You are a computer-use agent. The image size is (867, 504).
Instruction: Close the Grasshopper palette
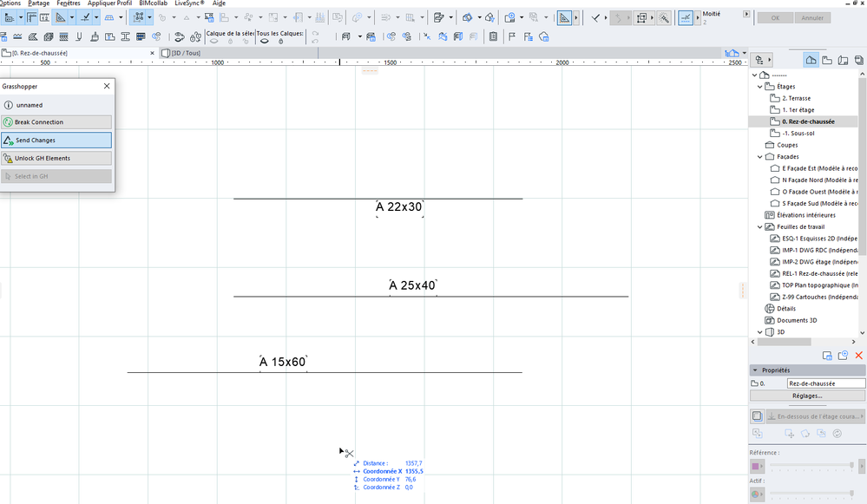(107, 86)
